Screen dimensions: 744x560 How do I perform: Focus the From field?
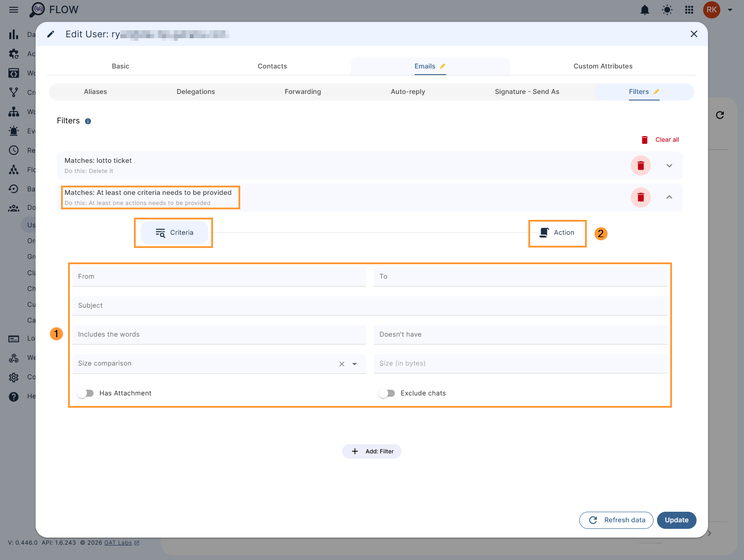[x=219, y=276]
